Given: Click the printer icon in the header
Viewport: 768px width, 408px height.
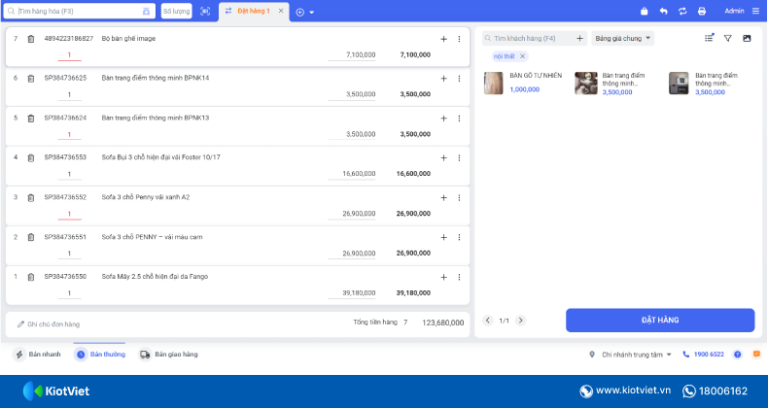Looking at the screenshot, I should point(701,11).
